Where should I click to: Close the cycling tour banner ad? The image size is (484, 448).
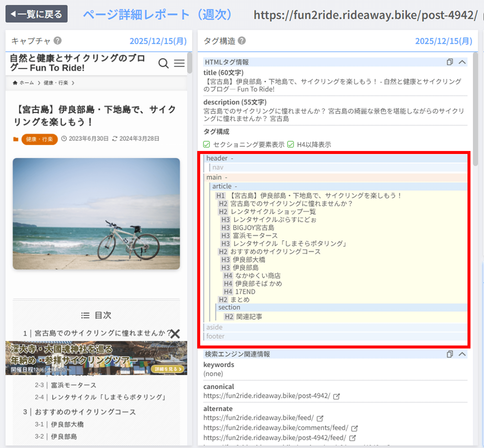tap(175, 334)
